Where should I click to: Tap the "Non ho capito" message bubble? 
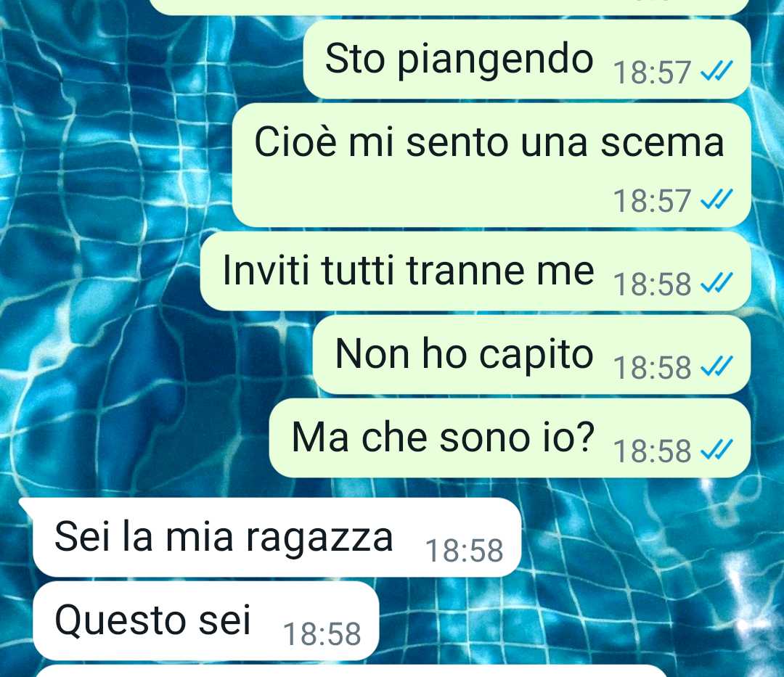point(531,355)
